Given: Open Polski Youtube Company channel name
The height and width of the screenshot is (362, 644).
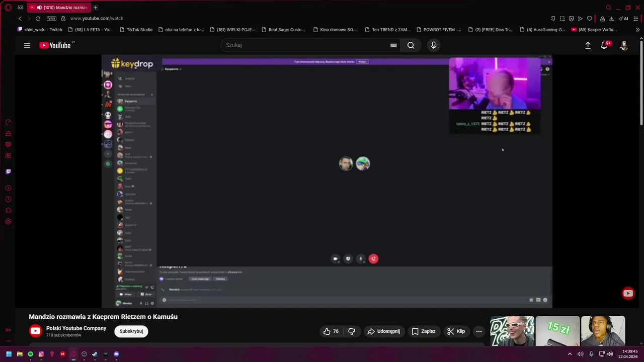Looking at the screenshot, I should point(76,328).
